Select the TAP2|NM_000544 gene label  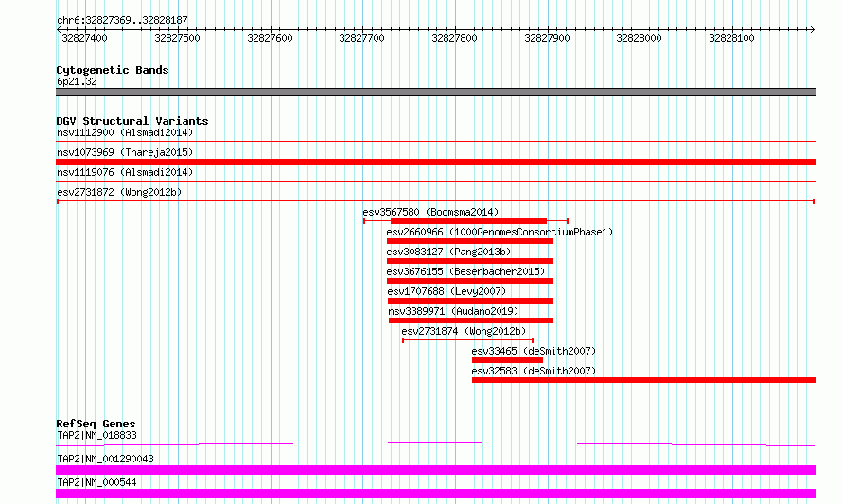[x=96, y=482]
